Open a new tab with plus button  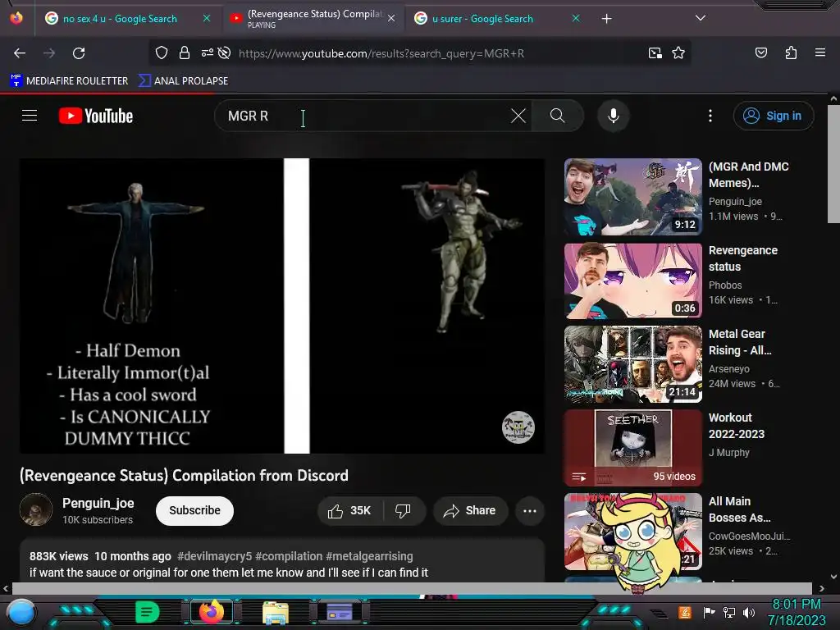[606, 19]
